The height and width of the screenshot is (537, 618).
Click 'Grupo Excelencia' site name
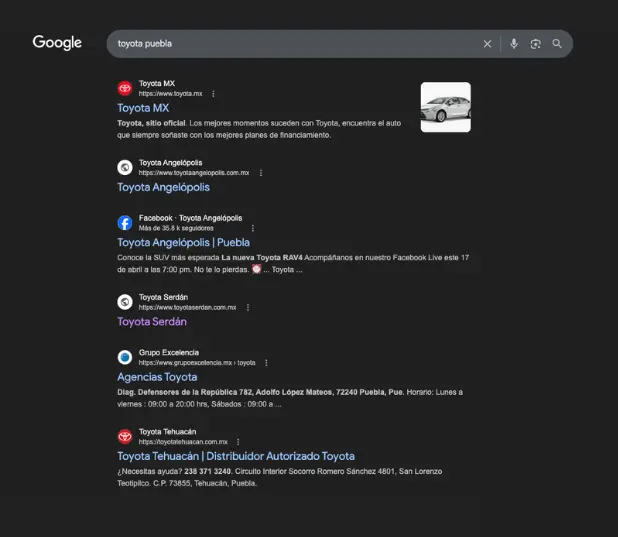(x=169, y=352)
